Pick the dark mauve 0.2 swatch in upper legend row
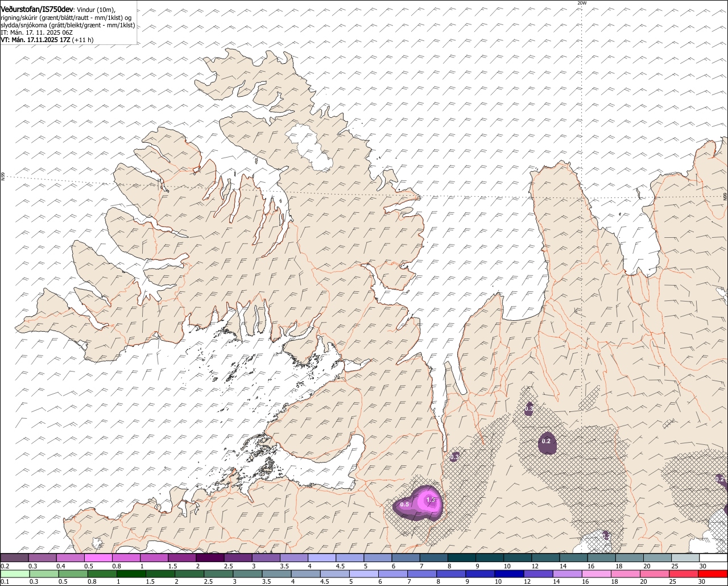728x586 pixels. [14, 558]
